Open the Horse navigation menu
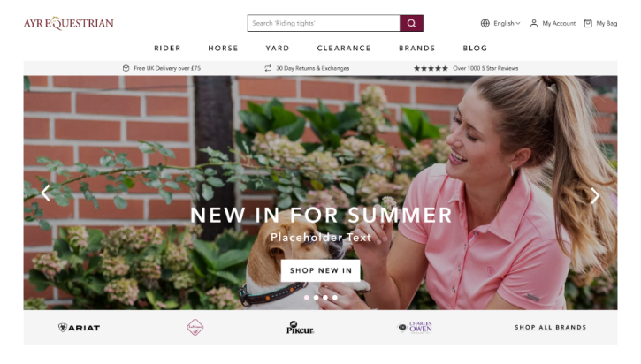The width and height of the screenshot is (641, 364). pyautogui.click(x=223, y=49)
